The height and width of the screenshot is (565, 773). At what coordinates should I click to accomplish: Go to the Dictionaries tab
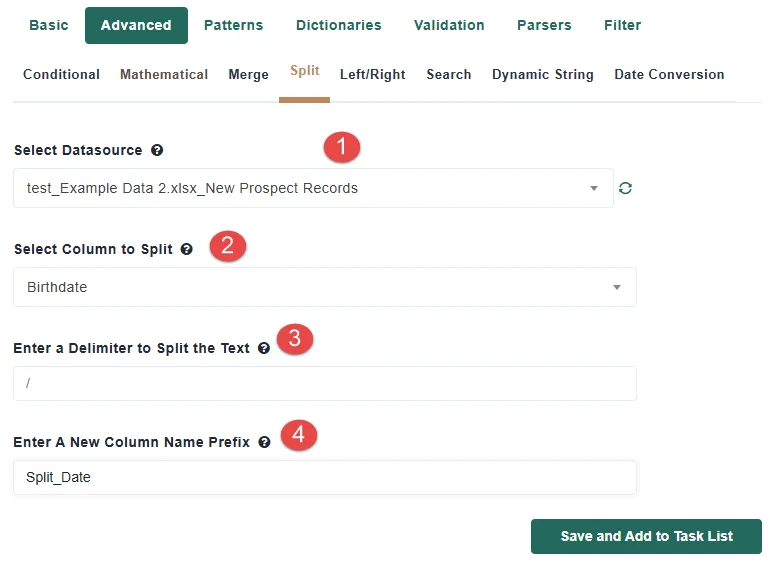pos(339,25)
